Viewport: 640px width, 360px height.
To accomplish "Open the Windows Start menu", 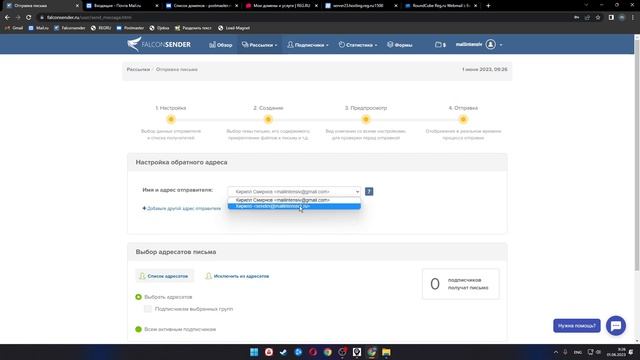I will click(x=254, y=352).
